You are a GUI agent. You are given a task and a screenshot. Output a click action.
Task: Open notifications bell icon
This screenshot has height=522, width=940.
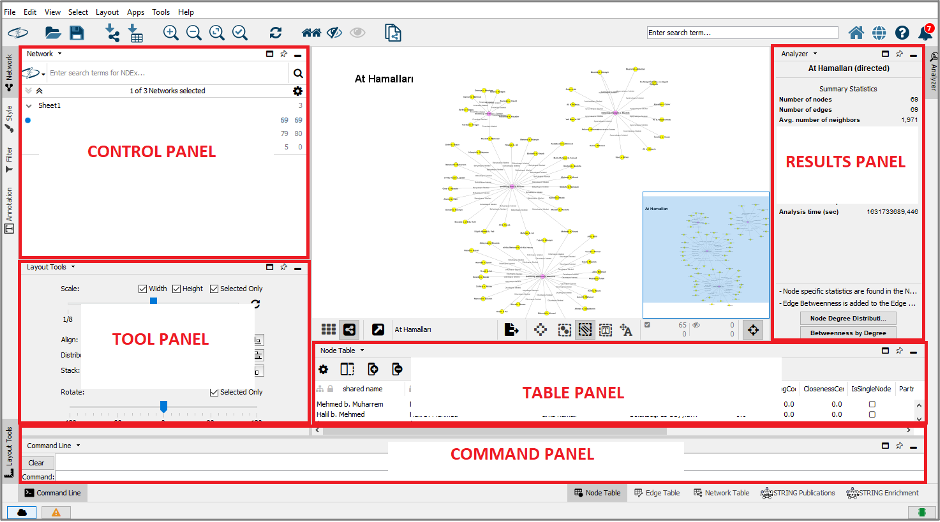click(x=925, y=32)
